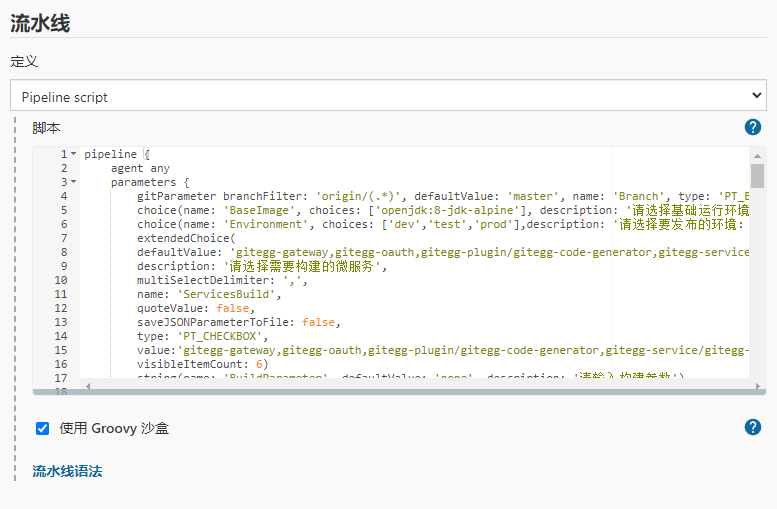777x509 pixels.
Task: Open the Pipeline script definition dropdown
Action: (389, 97)
